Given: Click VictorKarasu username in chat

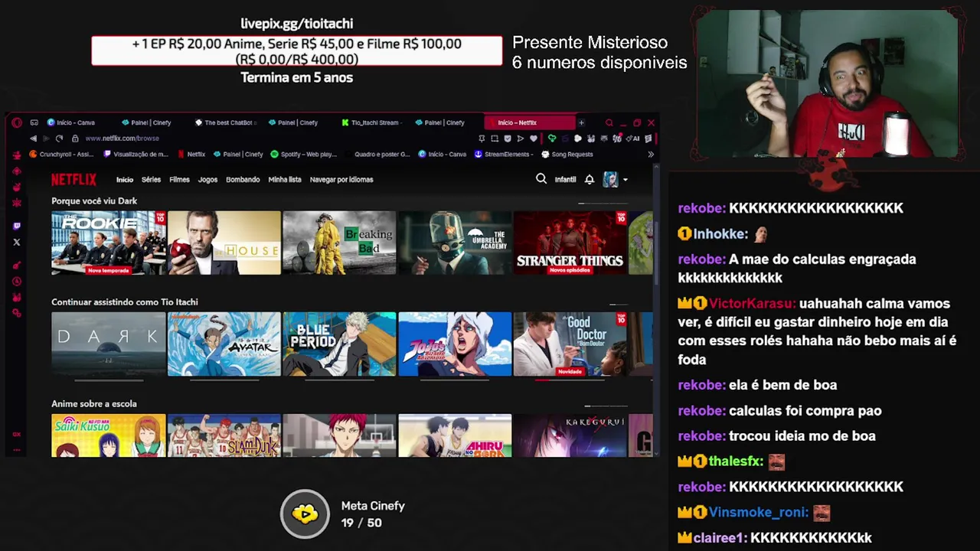Looking at the screenshot, I should (752, 304).
